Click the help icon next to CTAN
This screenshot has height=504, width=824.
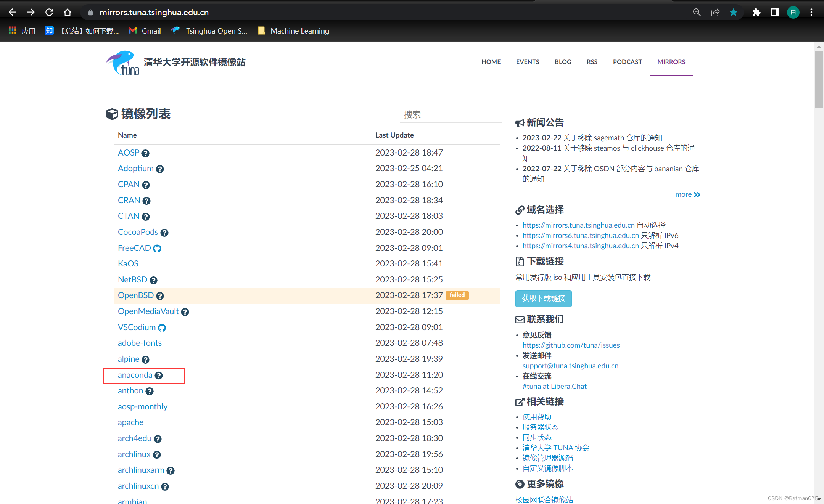click(x=146, y=217)
